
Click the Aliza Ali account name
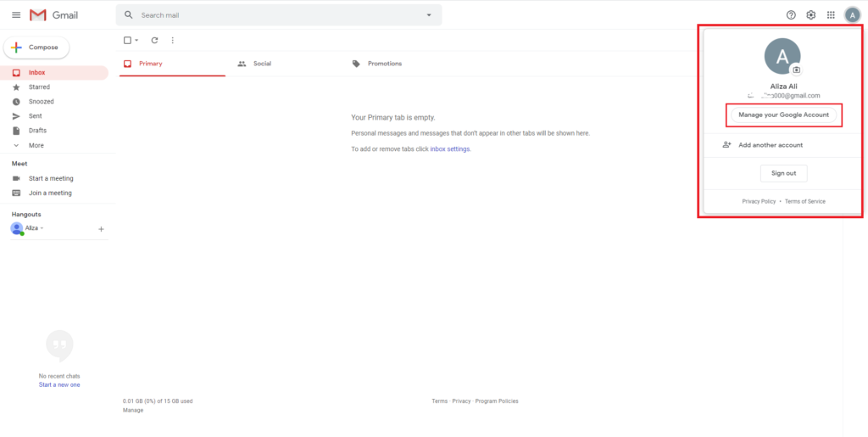783,87
